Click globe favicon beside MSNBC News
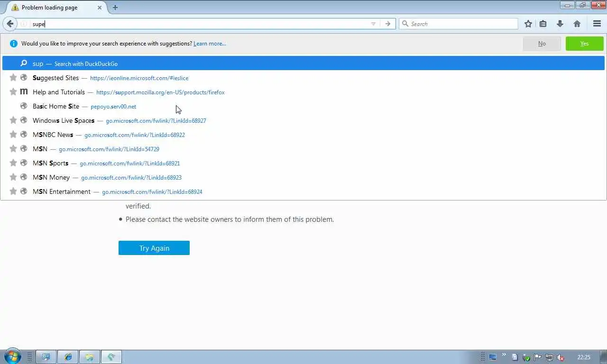The height and width of the screenshot is (364, 607). pyautogui.click(x=24, y=135)
